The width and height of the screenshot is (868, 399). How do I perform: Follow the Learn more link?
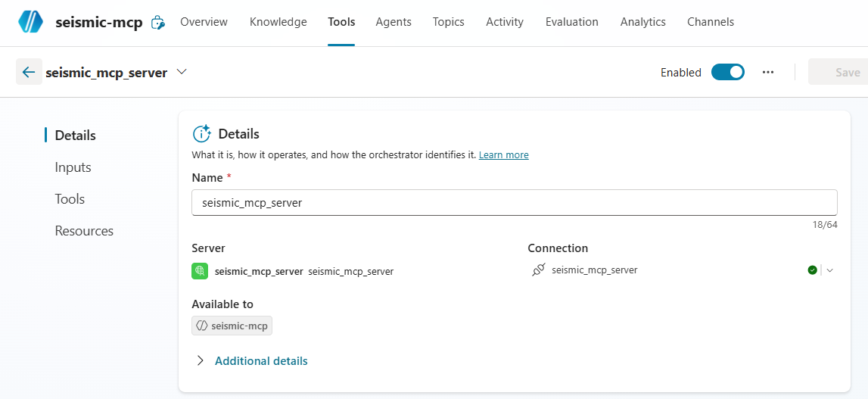504,155
